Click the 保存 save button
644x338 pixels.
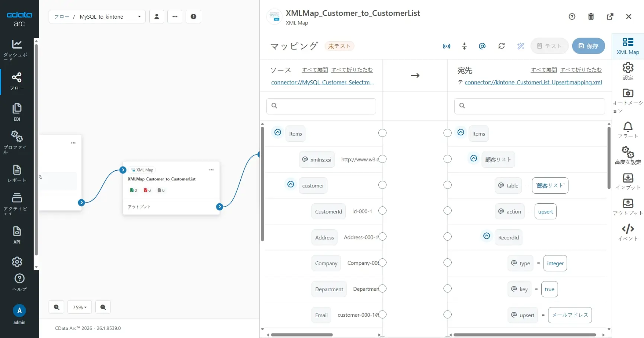(589, 46)
